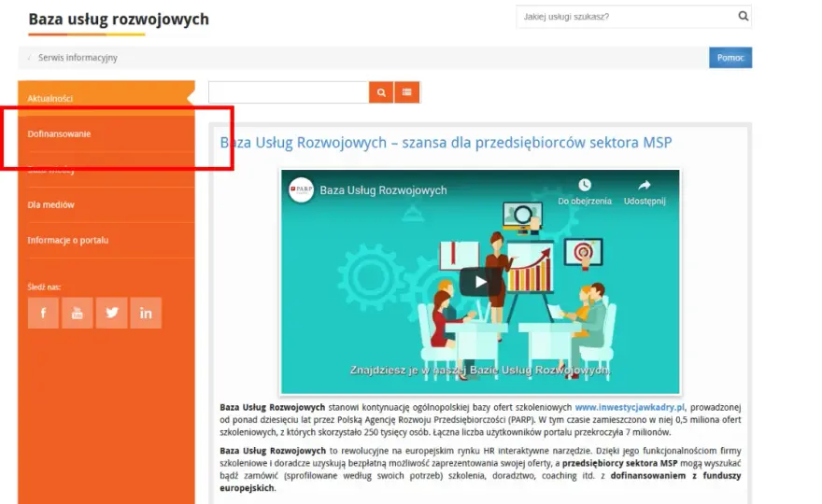Image resolution: width=822 pixels, height=504 pixels.
Task: Click the Udostępnij share arrow on the video
Action: (645, 185)
